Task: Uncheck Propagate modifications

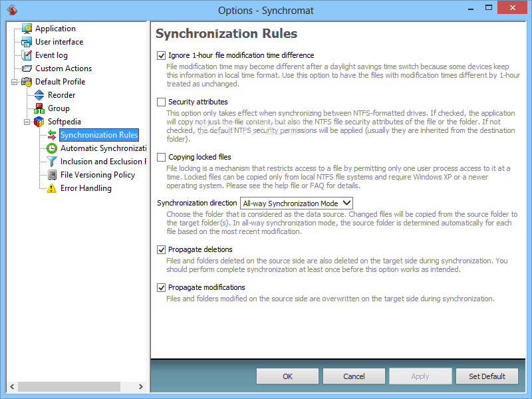Action: 161,287
